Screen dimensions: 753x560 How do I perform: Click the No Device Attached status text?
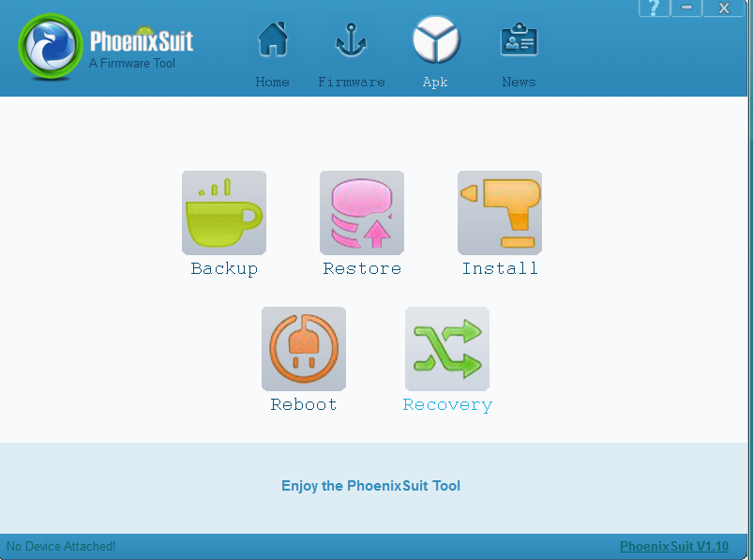point(61,547)
